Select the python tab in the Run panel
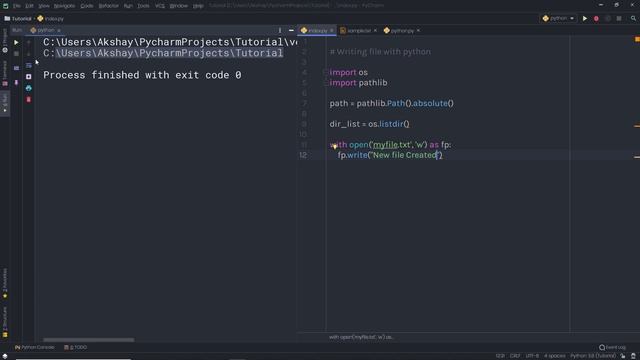640x360 pixels. pos(42,30)
